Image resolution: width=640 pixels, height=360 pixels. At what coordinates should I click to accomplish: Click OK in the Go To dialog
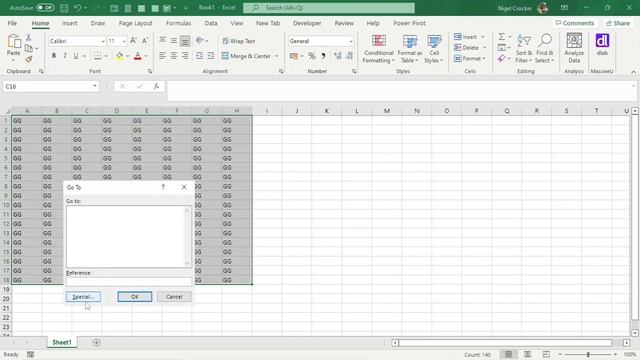point(135,297)
